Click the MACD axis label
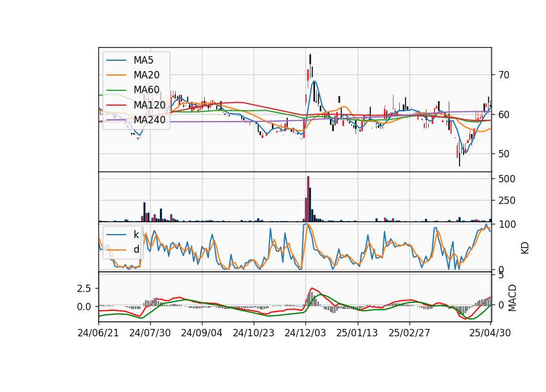The image size is (546, 392). (x=512, y=298)
